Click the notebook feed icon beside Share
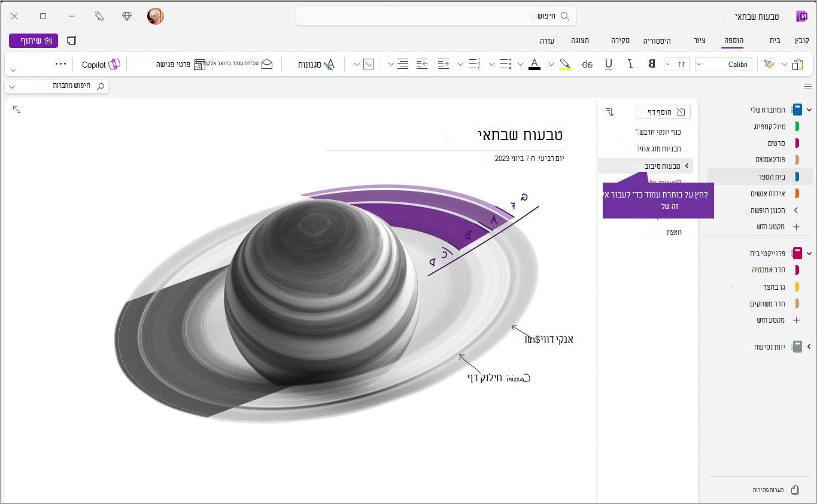Image resolution: width=817 pixels, height=504 pixels. click(x=72, y=41)
